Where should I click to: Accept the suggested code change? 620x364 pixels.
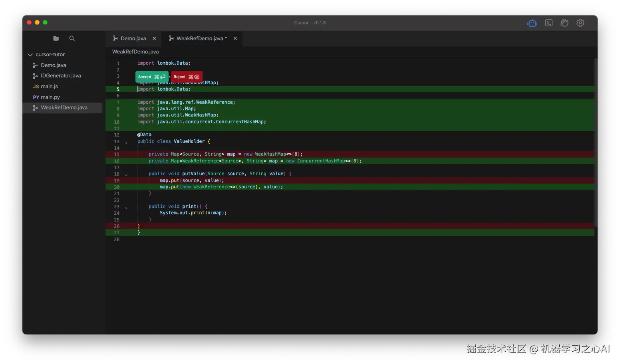click(x=151, y=77)
